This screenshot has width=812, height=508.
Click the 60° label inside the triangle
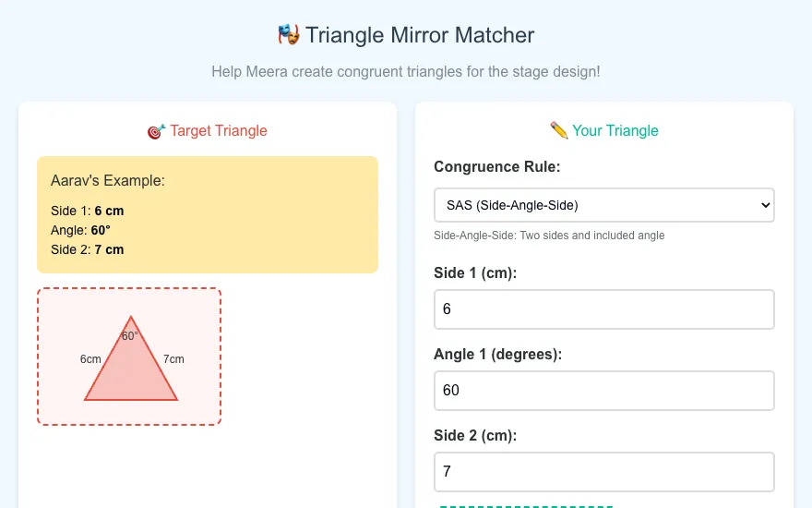click(129, 336)
